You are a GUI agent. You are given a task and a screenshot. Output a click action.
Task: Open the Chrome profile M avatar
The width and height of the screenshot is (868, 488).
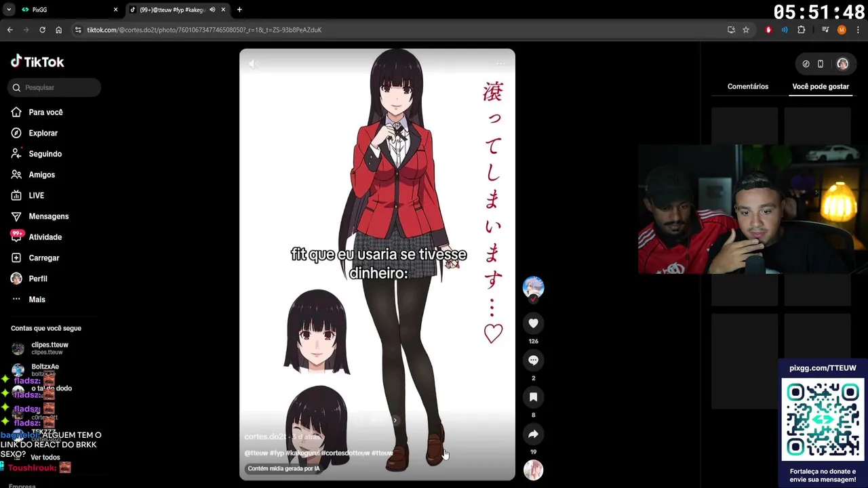point(842,30)
